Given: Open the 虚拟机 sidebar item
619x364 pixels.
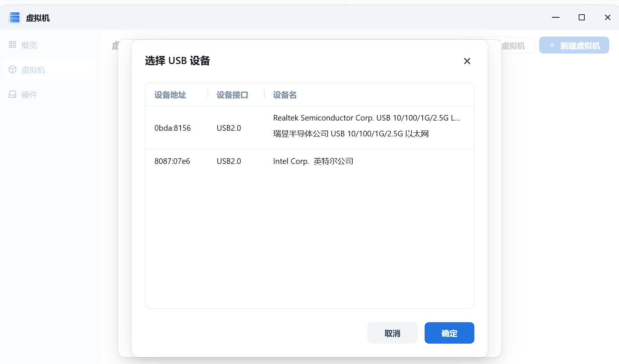Looking at the screenshot, I should click(50, 70).
